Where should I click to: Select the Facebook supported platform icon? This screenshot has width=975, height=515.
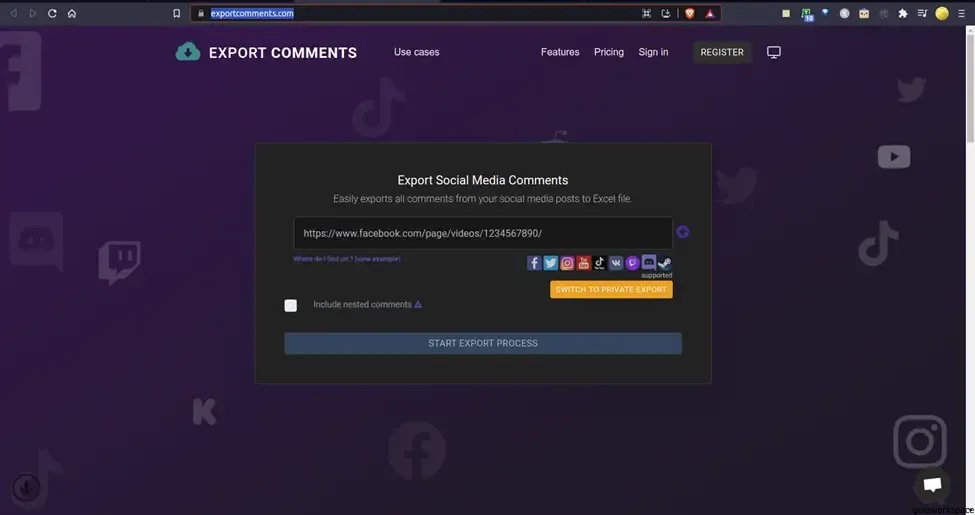pos(534,263)
